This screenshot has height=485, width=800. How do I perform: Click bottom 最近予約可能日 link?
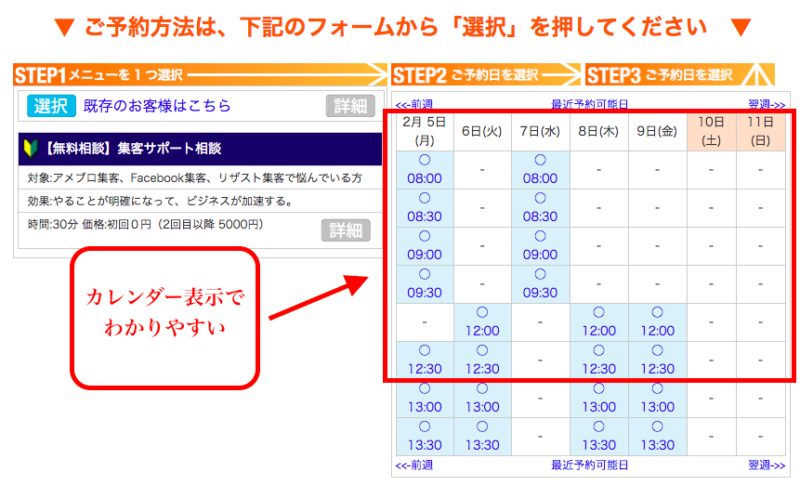(589, 465)
